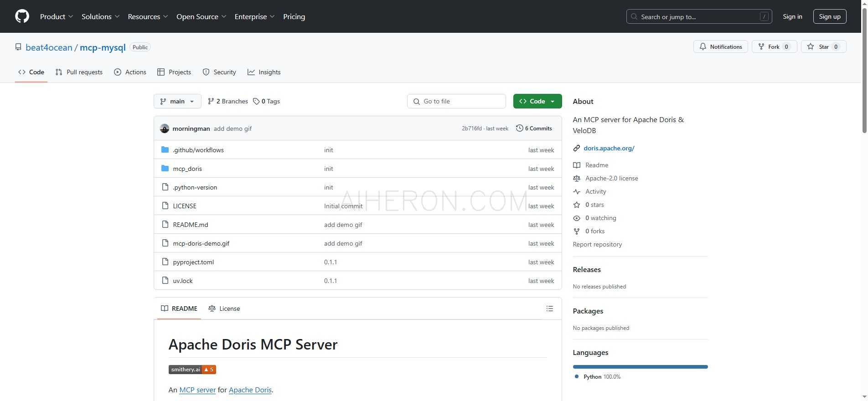Viewport: 868px width, 401px height.
Task: Click the Notifications bell button
Action: 720,46
